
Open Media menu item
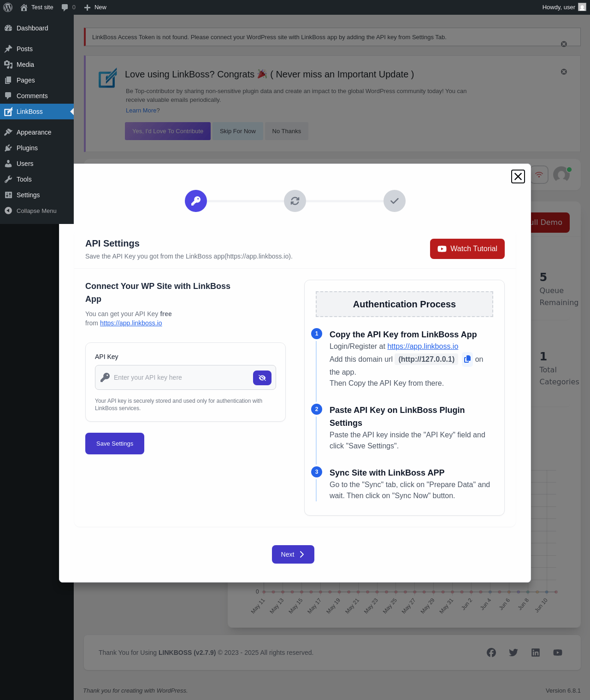coord(37,65)
